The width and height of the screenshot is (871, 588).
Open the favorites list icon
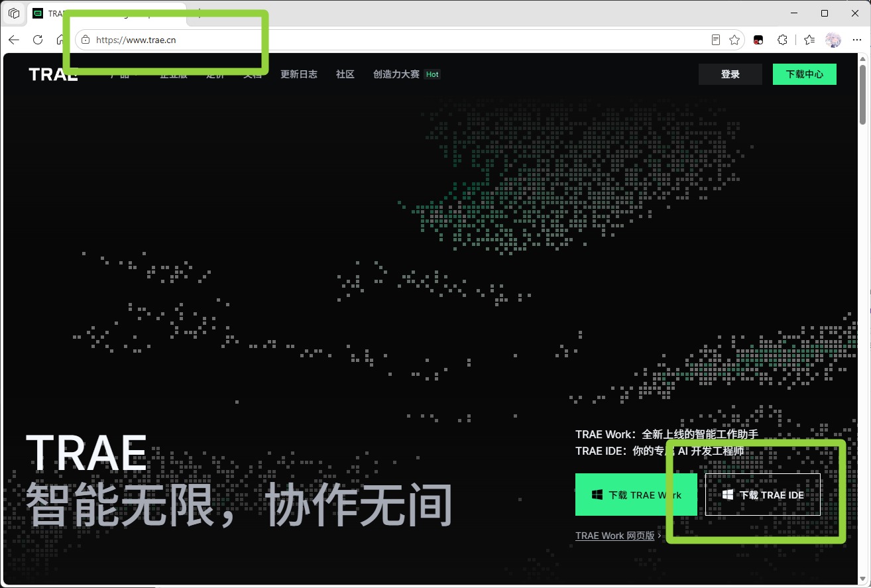tap(809, 40)
